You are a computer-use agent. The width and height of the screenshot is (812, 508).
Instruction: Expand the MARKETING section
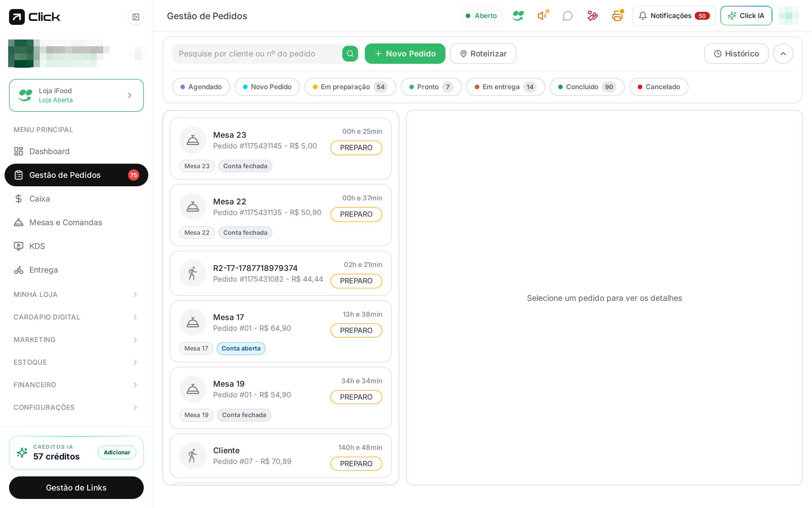(76, 340)
